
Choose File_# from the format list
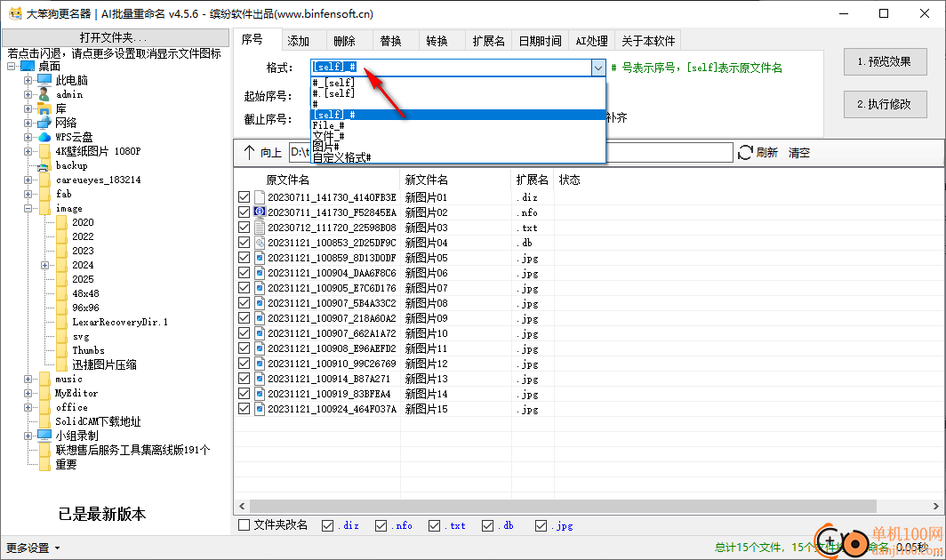coord(458,125)
